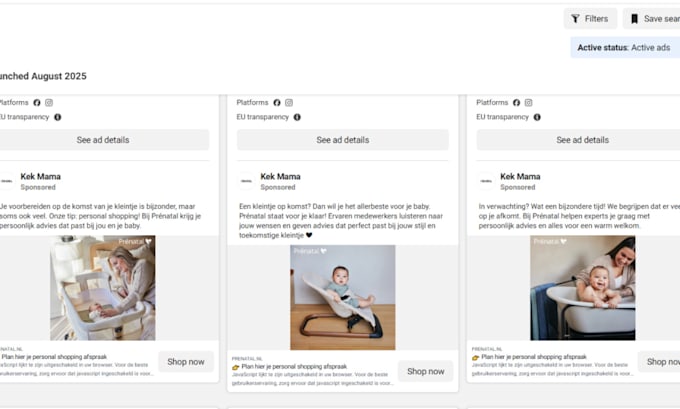Open 'Plan hier je personal shopping afspraak' in right ad
This screenshot has width=680, height=409.
pos(534,357)
